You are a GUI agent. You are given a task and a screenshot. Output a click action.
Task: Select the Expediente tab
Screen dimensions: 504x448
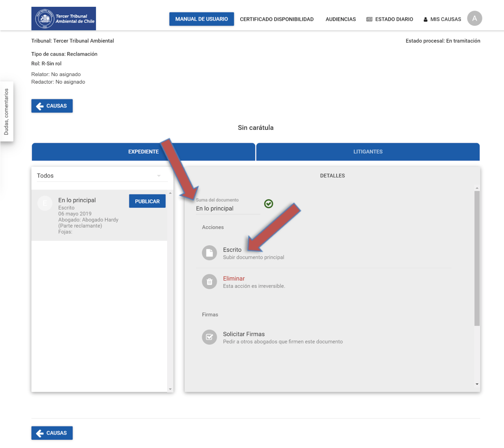click(x=143, y=152)
